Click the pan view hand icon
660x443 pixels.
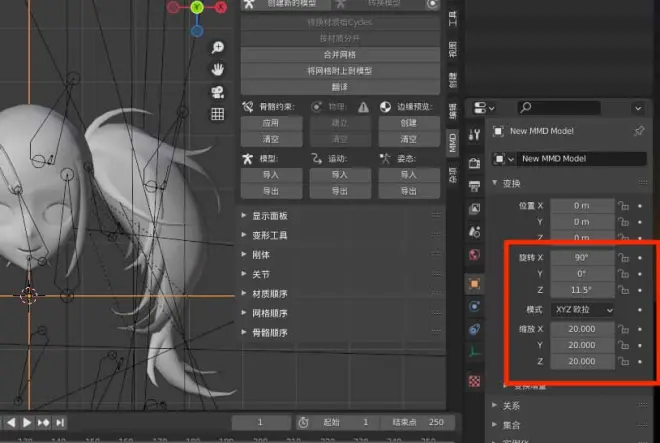[218, 70]
